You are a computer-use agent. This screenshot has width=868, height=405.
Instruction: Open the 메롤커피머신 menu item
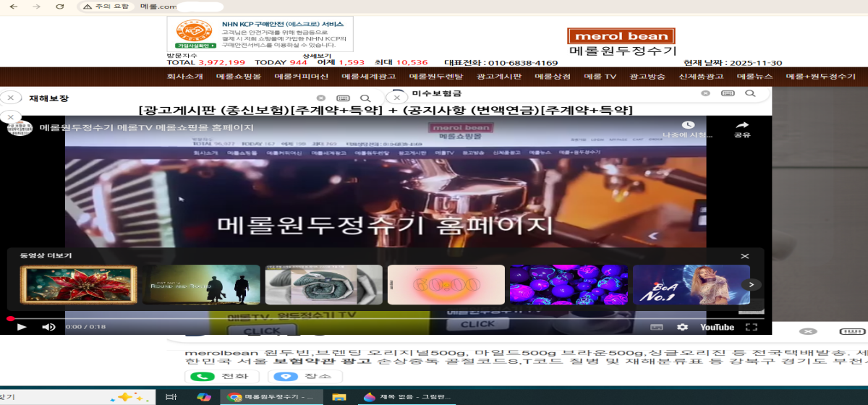coord(301,77)
